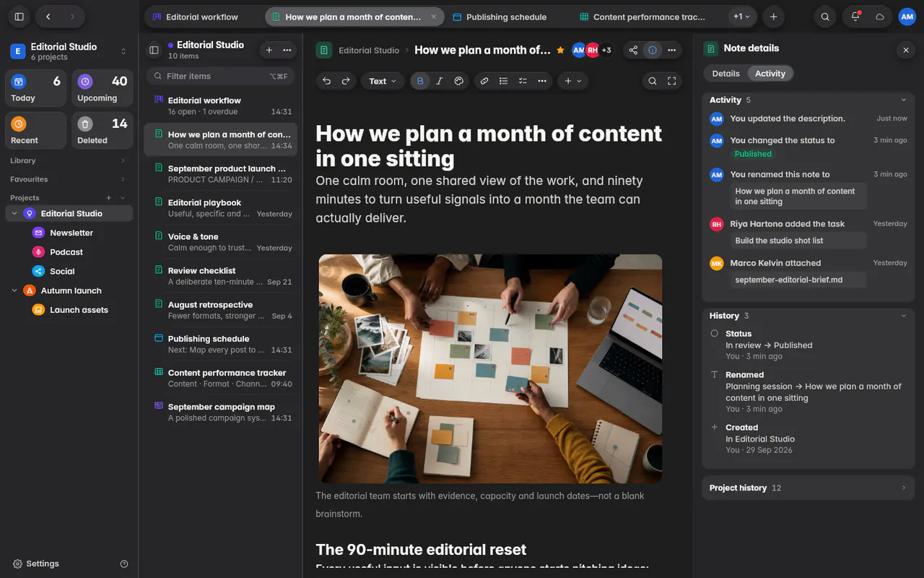Open global search in the top bar

[x=825, y=17]
